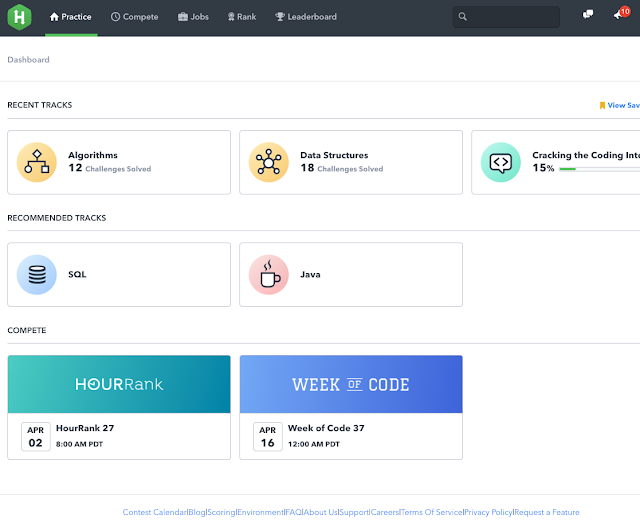The width and height of the screenshot is (640, 527).
Task: Open the HourRank 27 contest title
Action: [85, 428]
